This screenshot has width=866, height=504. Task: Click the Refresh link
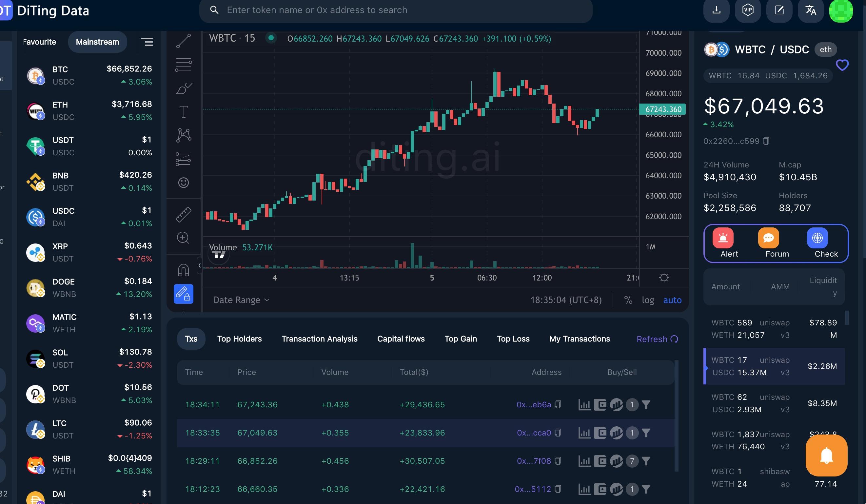[658, 339]
